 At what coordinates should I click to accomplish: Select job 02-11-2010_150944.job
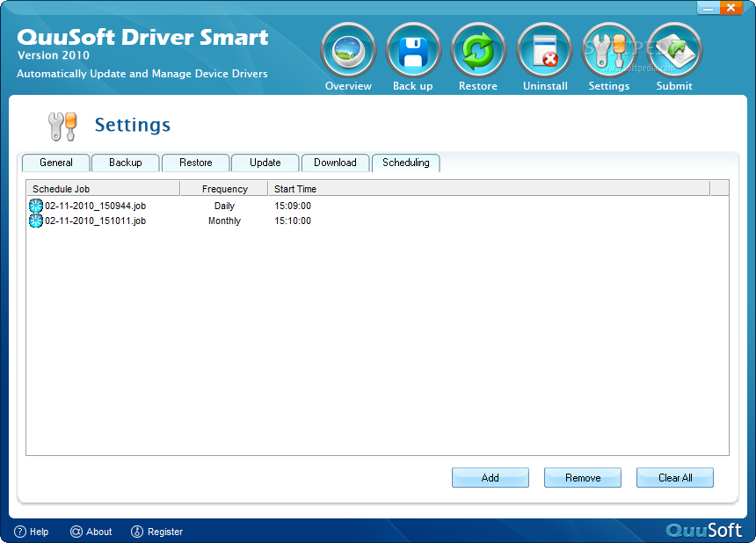pos(95,206)
